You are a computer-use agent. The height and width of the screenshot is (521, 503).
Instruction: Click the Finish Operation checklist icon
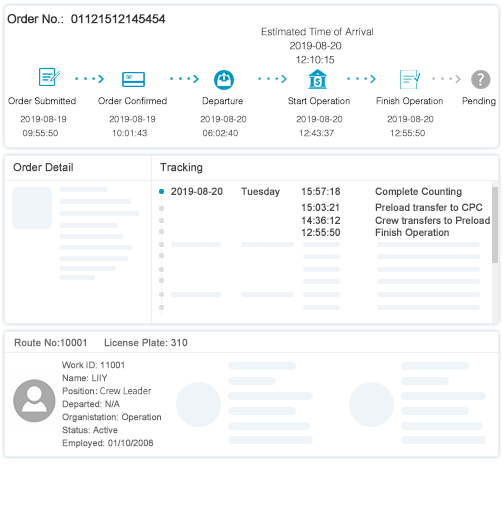[x=409, y=79]
